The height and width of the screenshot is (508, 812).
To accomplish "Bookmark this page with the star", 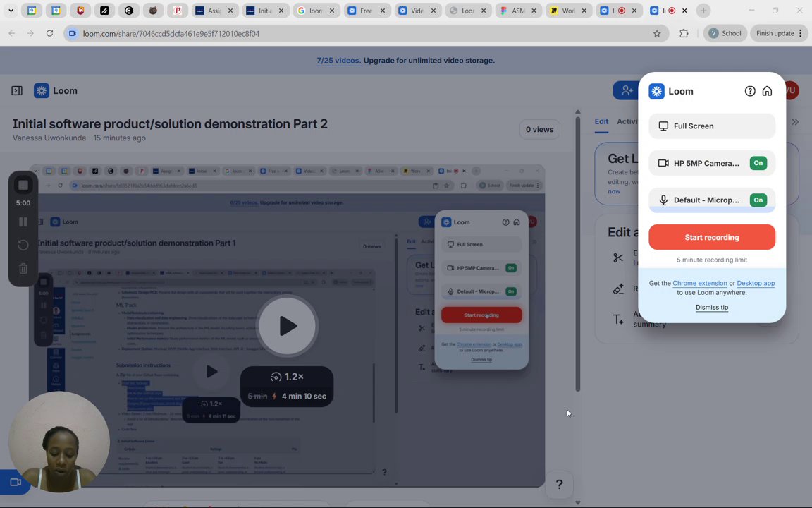I will tap(657, 33).
